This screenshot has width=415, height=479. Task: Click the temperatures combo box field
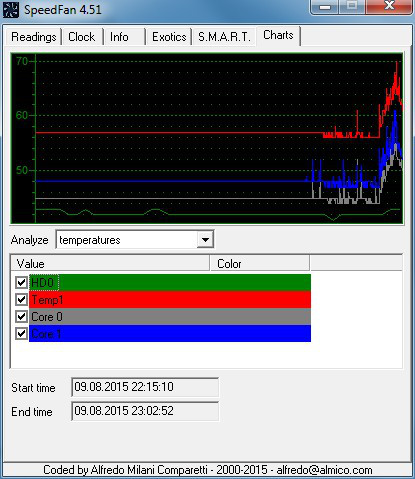135,239
